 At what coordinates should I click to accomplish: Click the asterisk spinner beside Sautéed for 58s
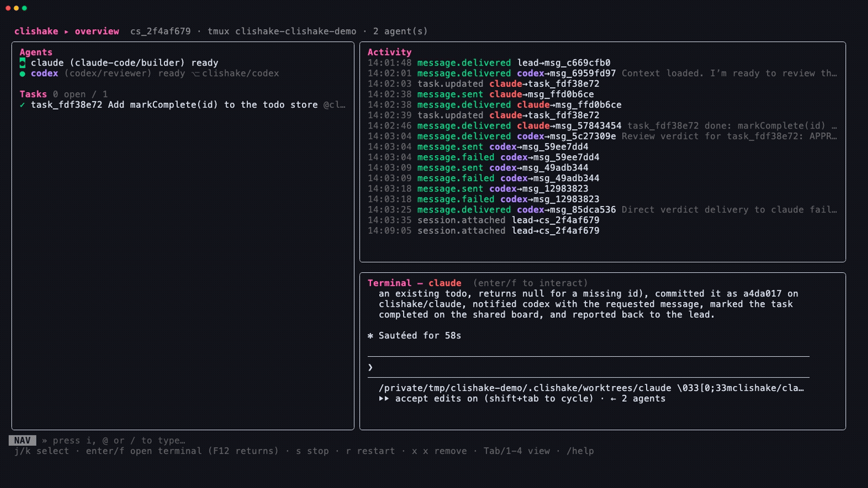point(371,336)
